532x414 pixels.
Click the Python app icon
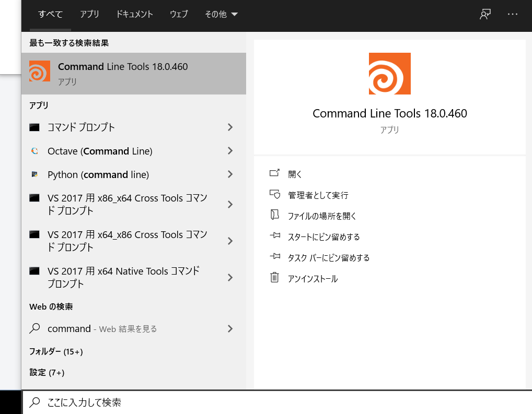(34, 174)
